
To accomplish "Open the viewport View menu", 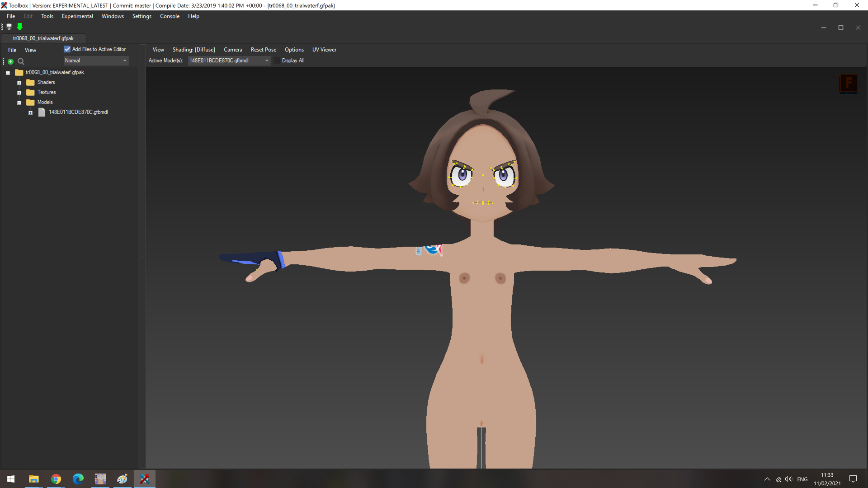I will (x=158, y=50).
